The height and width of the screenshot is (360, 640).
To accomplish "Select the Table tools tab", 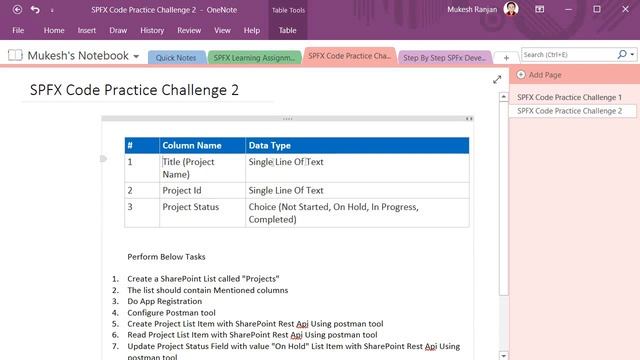I will [x=287, y=30].
